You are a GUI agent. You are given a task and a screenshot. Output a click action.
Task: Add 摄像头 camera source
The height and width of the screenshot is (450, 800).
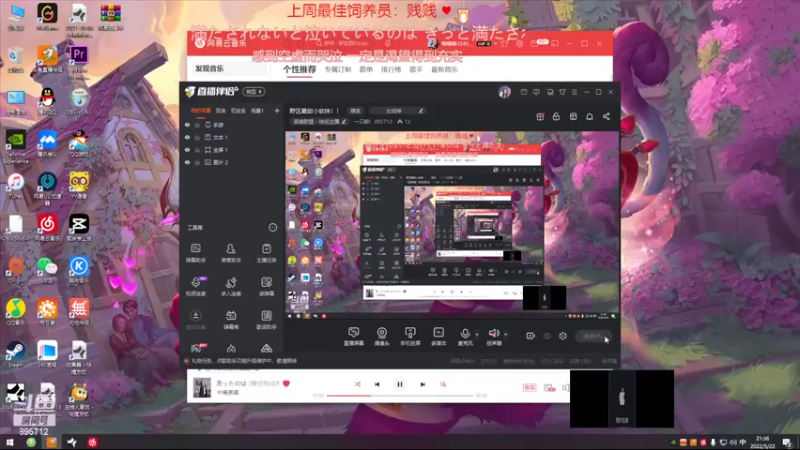382,337
